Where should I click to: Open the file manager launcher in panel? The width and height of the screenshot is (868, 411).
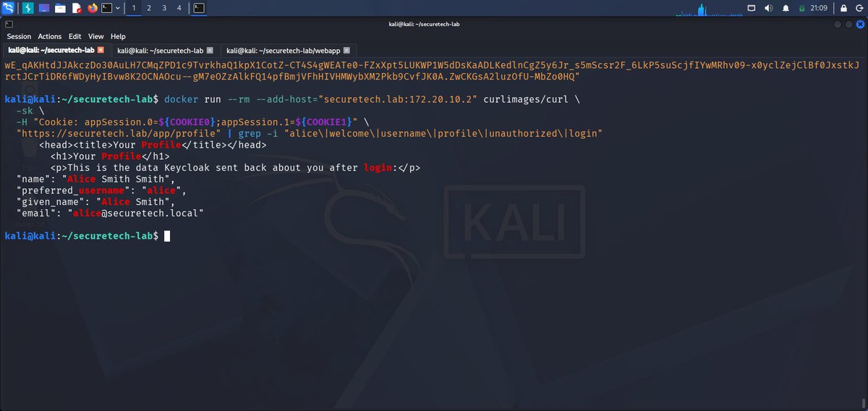click(60, 8)
